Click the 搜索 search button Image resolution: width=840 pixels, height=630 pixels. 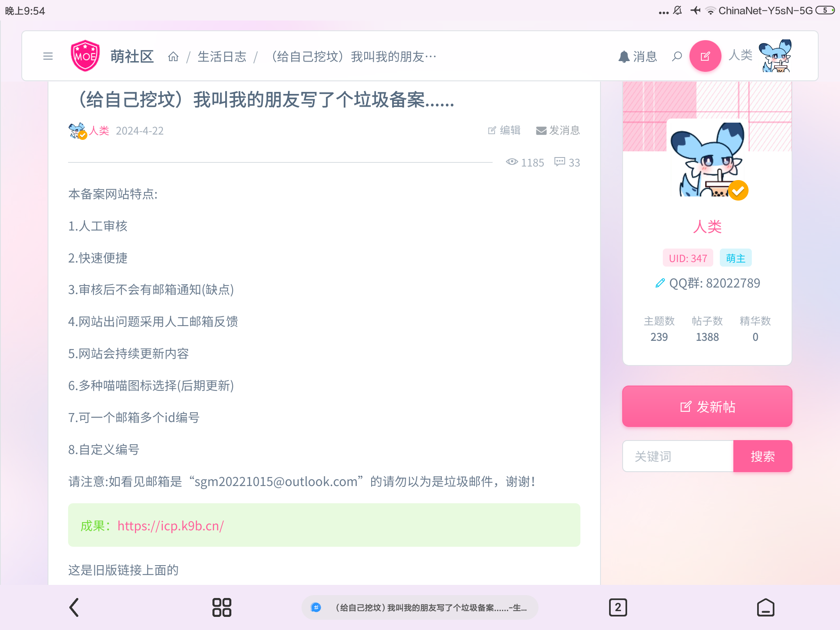coord(762,456)
